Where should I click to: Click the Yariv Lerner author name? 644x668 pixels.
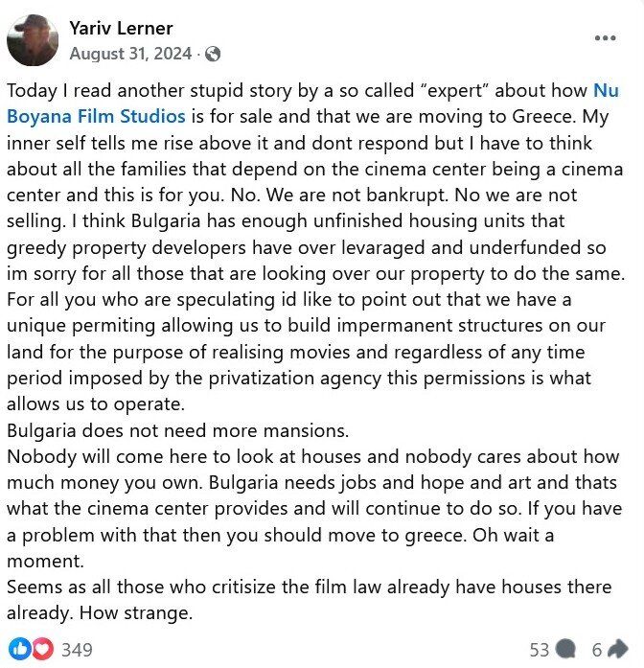[x=121, y=28]
